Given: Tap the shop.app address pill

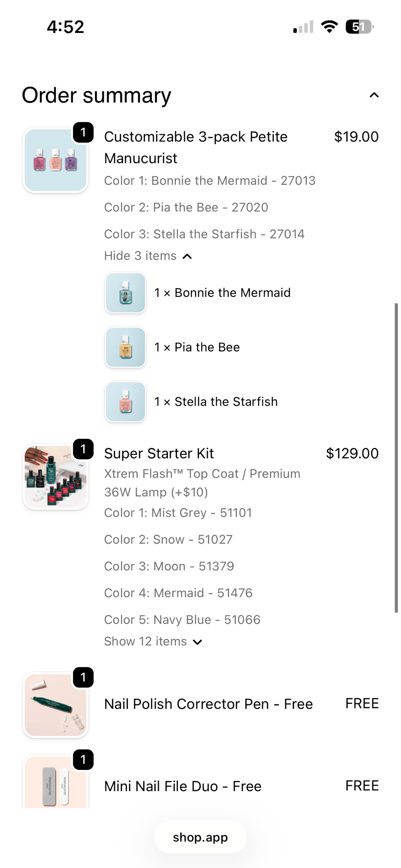Looking at the screenshot, I should pos(200,837).
